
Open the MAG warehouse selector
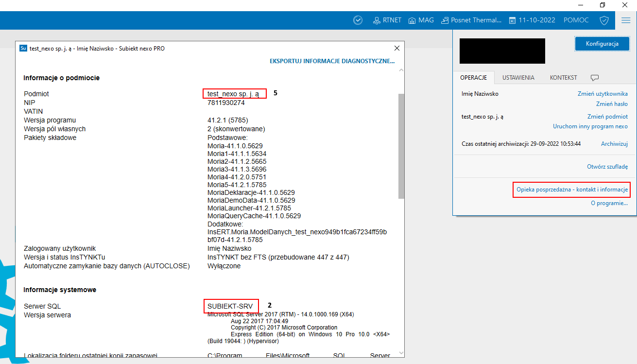pos(421,20)
